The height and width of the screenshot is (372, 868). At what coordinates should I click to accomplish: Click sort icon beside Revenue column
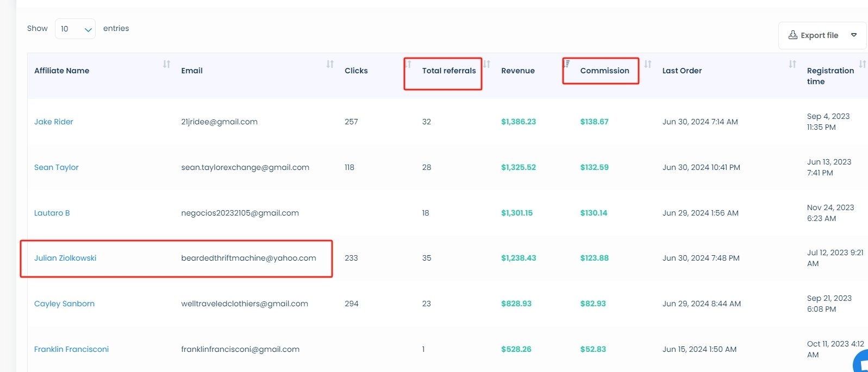point(566,64)
